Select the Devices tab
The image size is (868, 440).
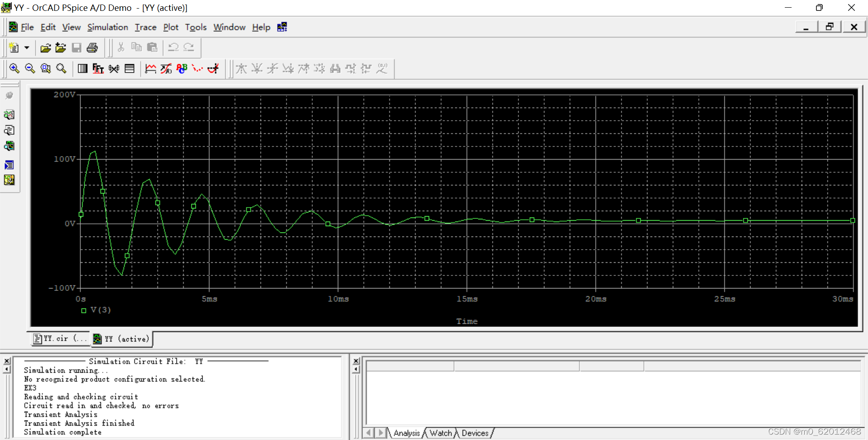(x=475, y=433)
